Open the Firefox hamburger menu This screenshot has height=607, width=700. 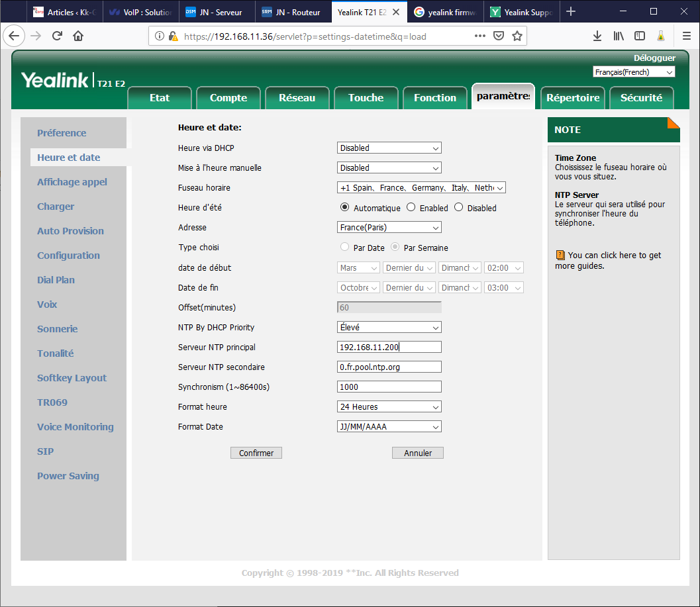point(686,36)
